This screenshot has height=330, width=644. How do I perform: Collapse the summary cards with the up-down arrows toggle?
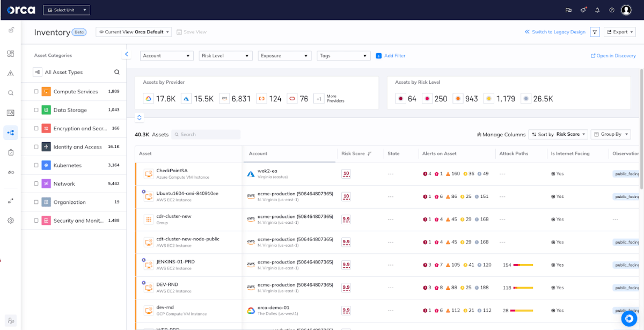[139, 118]
